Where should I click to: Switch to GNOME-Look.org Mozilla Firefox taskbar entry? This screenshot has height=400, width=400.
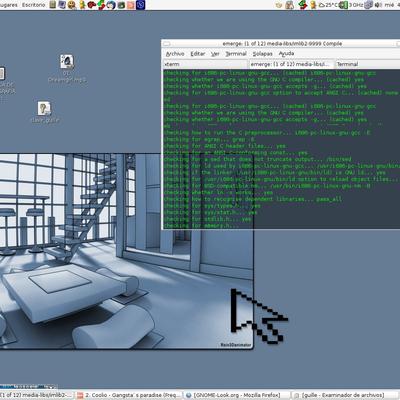click(237, 395)
